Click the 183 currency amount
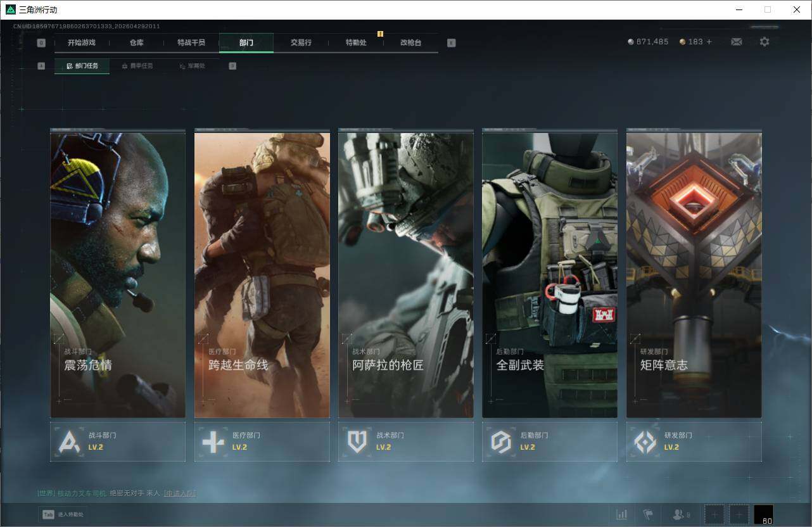Screen dimensions: 812x527 [x=695, y=42]
